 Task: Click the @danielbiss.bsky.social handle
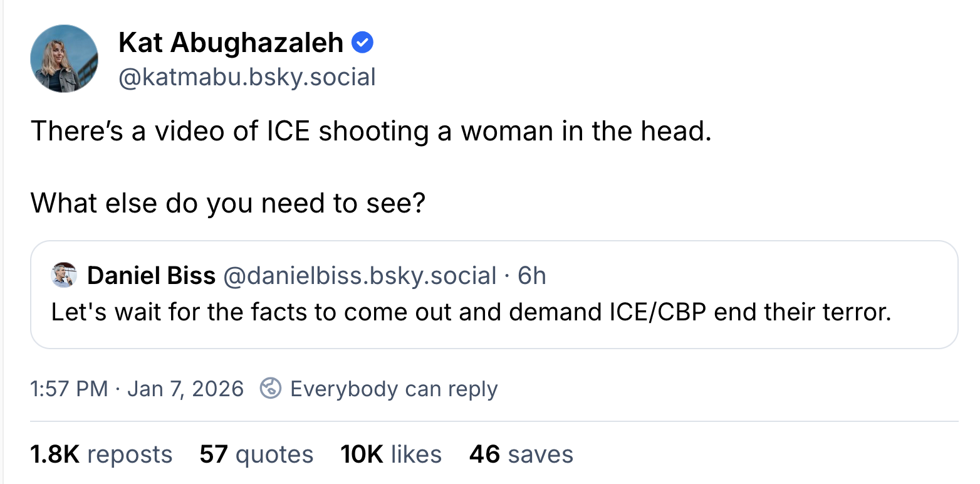click(x=360, y=276)
